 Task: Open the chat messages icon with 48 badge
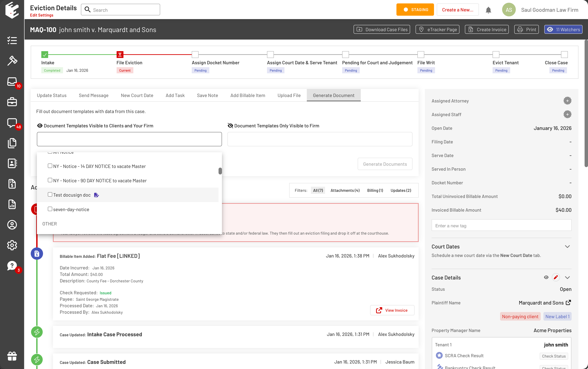pyautogui.click(x=12, y=123)
